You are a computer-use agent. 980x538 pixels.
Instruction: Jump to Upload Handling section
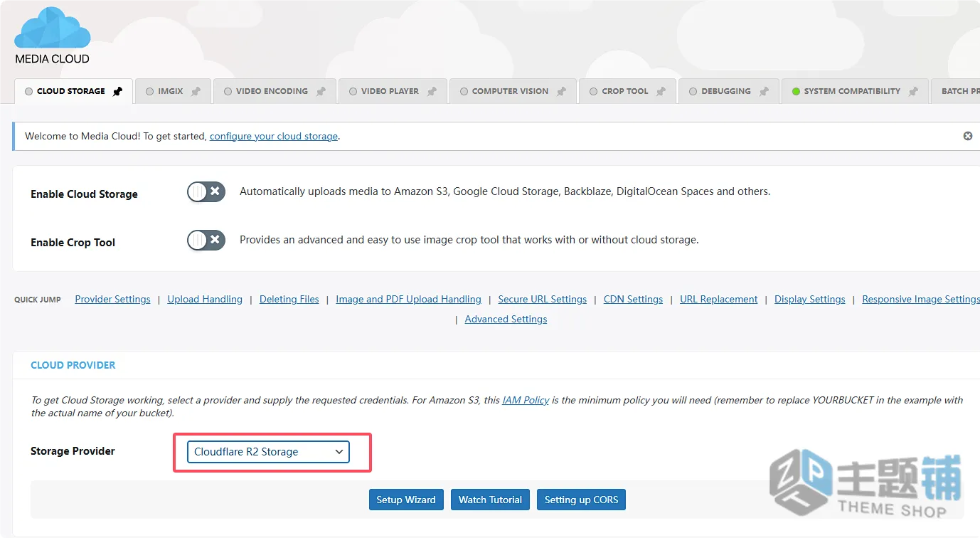click(x=205, y=300)
